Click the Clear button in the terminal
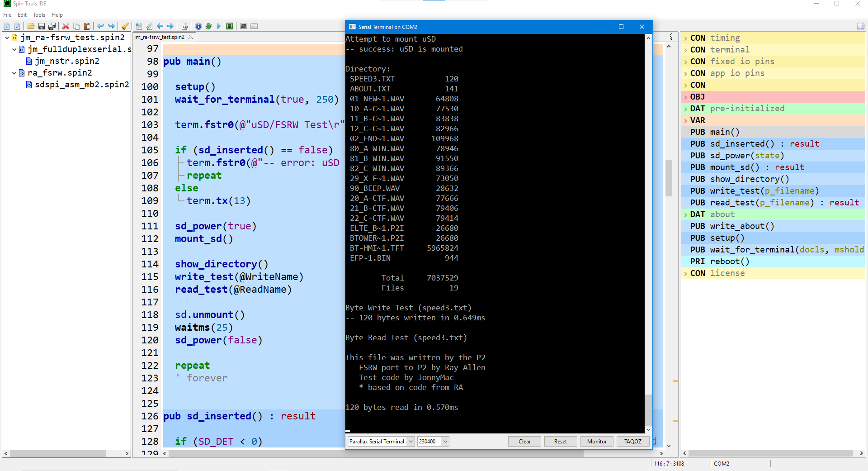 pos(524,442)
